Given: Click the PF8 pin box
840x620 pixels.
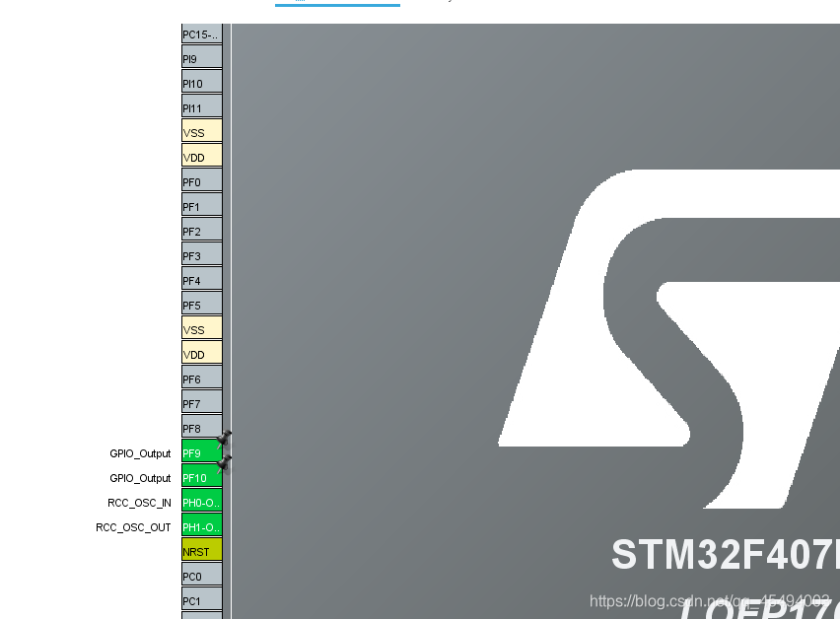Looking at the screenshot, I should click(202, 428).
